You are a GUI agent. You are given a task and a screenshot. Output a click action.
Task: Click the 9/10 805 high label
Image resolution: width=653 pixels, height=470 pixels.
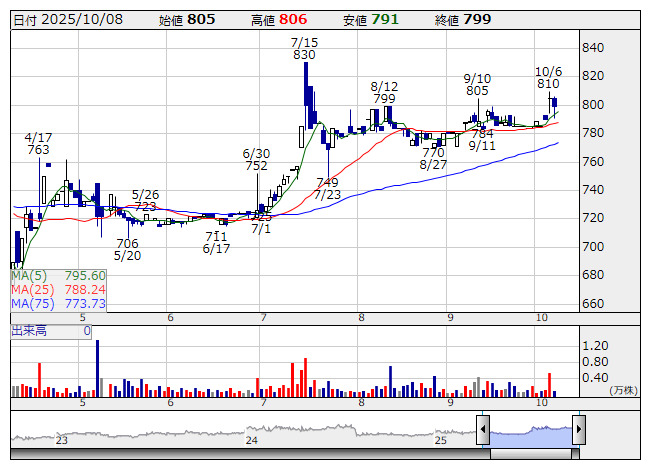pyautogui.click(x=477, y=85)
